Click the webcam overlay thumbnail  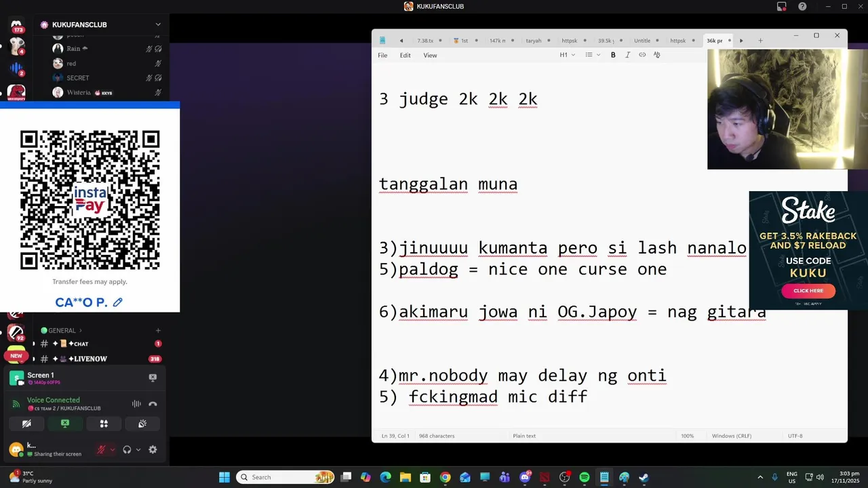(787, 109)
